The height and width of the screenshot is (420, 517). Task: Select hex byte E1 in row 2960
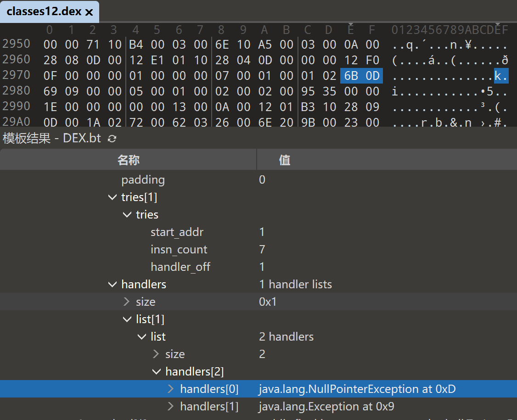coord(157,60)
